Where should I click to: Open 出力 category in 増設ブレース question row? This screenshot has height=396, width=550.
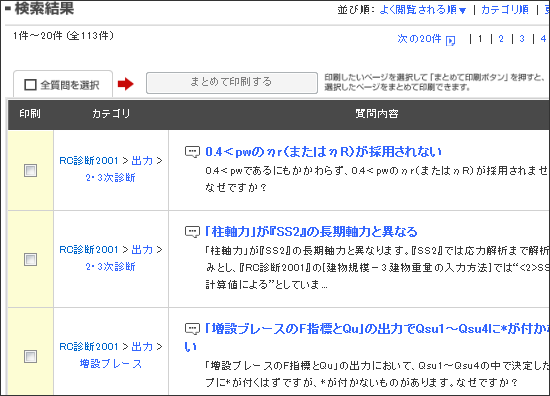tap(142, 347)
